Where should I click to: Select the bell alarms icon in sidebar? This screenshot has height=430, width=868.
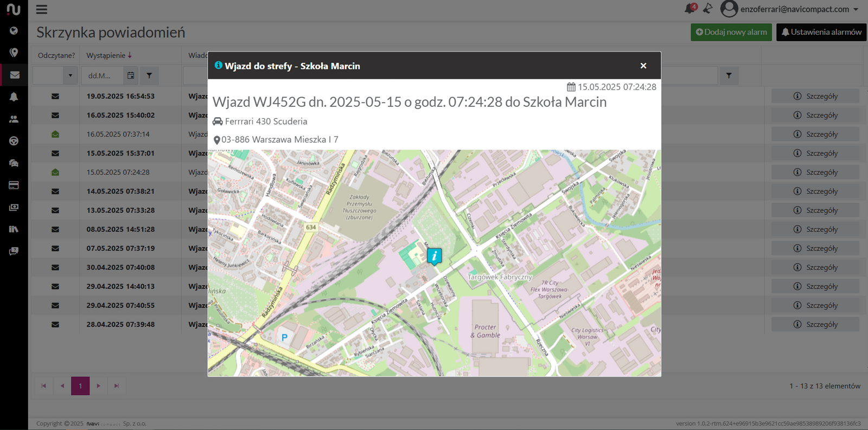coord(14,97)
